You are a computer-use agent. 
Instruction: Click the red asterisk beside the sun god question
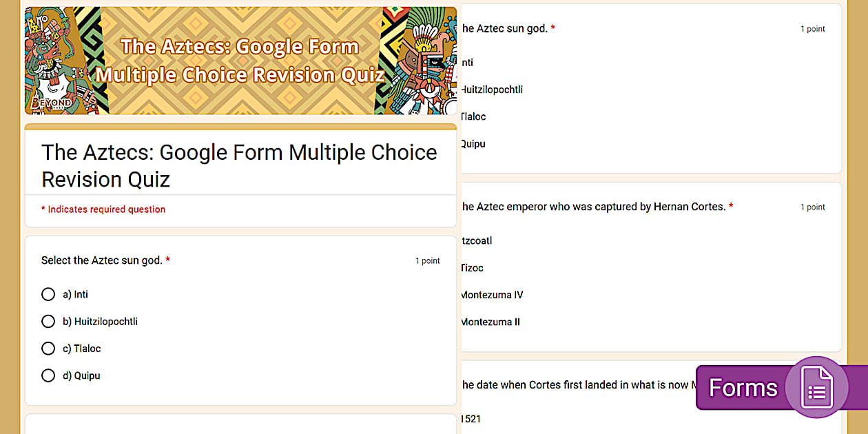[167, 260]
